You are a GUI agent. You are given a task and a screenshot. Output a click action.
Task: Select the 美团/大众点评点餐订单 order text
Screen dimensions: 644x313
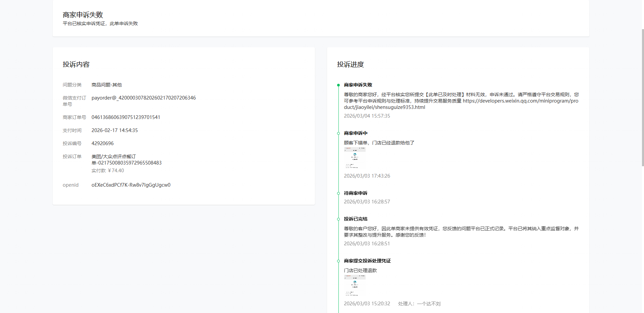tap(126, 160)
